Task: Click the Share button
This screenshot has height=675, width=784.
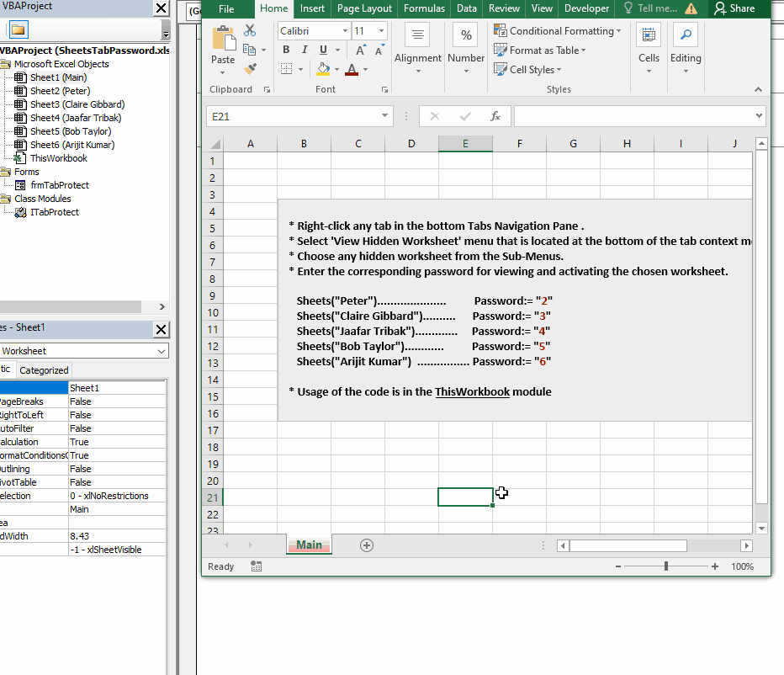Action: 734,8
